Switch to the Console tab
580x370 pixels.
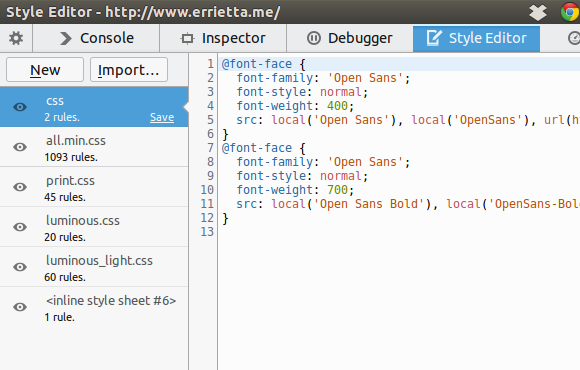(x=97, y=38)
